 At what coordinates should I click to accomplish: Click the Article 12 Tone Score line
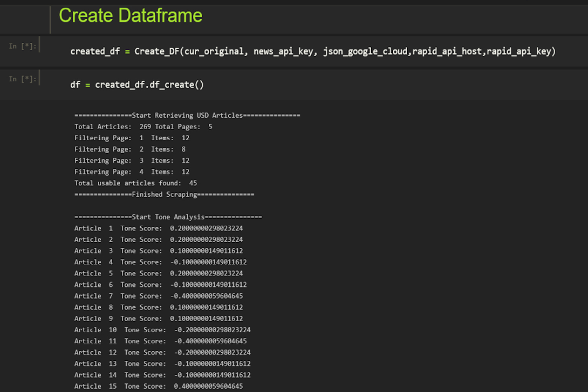[x=162, y=352]
